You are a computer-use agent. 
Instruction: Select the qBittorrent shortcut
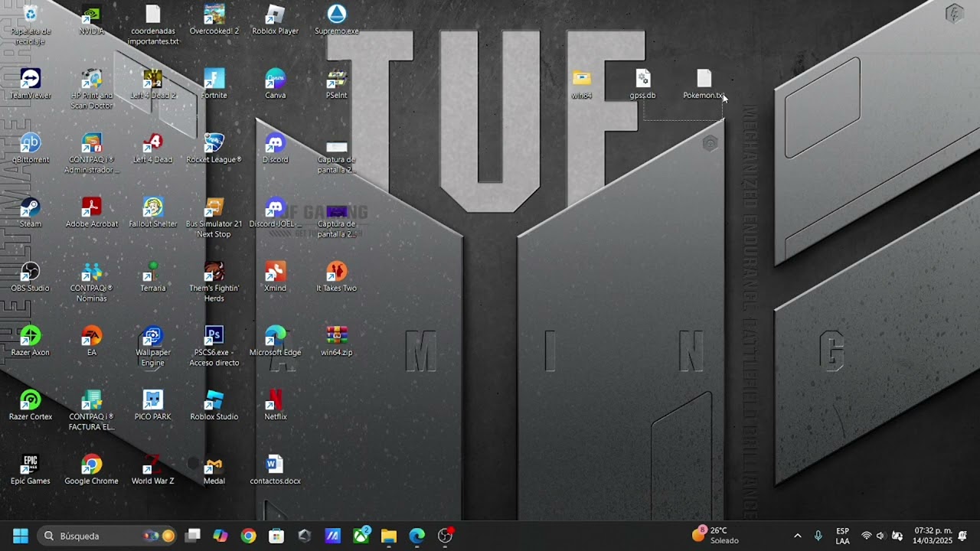pos(31,148)
